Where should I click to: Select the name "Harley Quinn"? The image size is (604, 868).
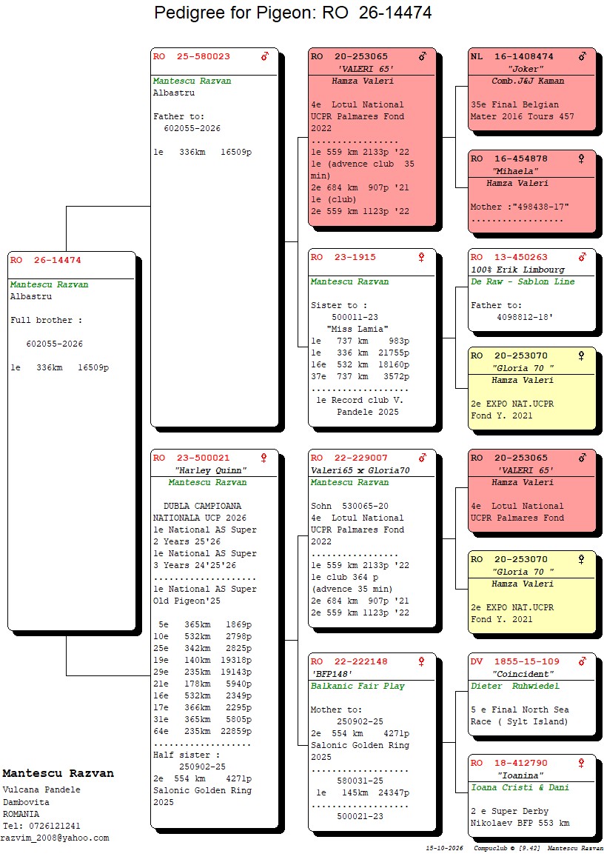(211, 470)
